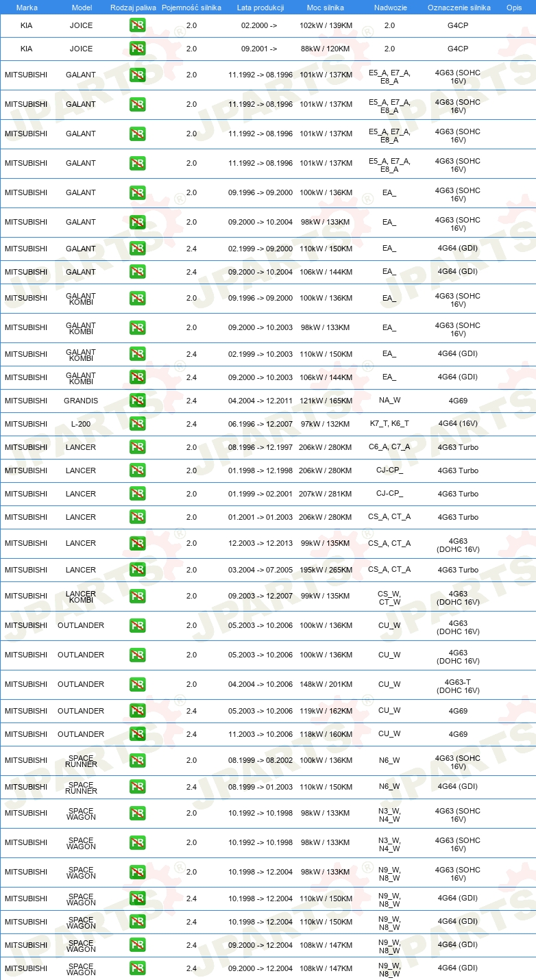
Task: Click the 08.1999 -> 08.2002 production years cell
Action: (260, 761)
